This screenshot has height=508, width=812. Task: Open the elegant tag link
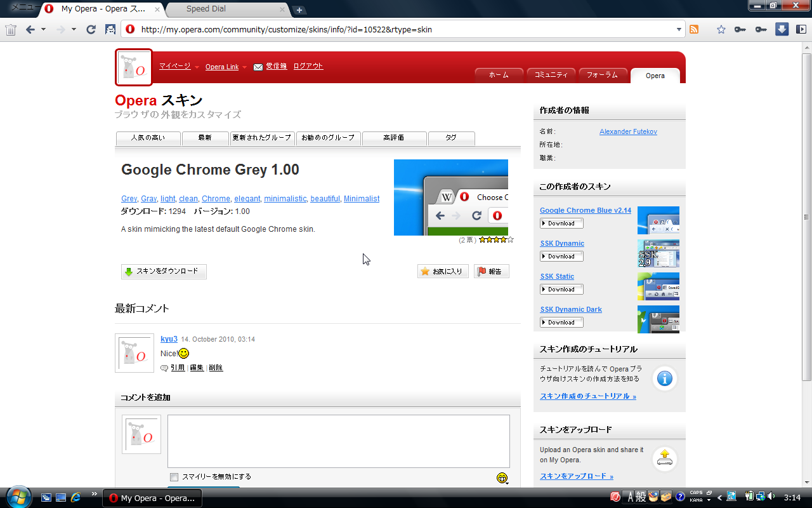pos(247,199)
